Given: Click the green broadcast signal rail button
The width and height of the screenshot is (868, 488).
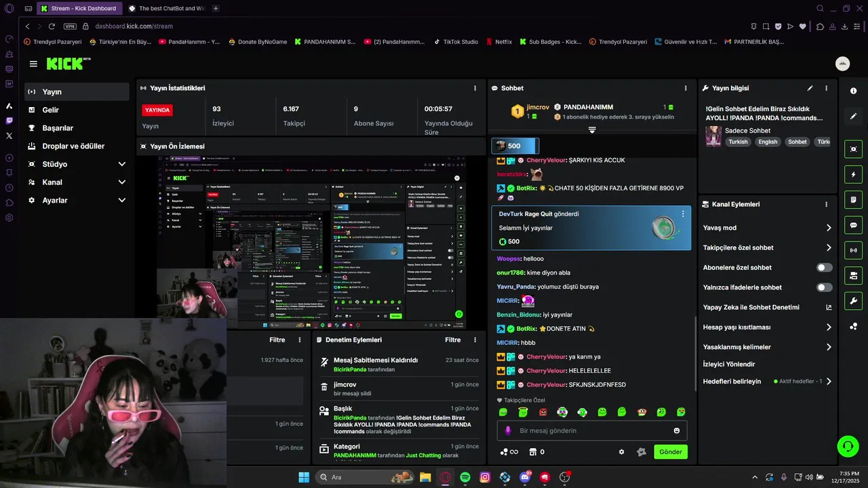Looking at the screenshot, I should tap(853, 250).
